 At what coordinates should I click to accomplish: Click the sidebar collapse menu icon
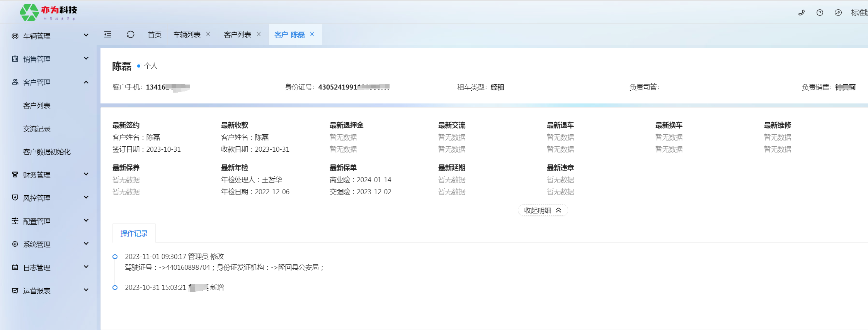(108, 35)
